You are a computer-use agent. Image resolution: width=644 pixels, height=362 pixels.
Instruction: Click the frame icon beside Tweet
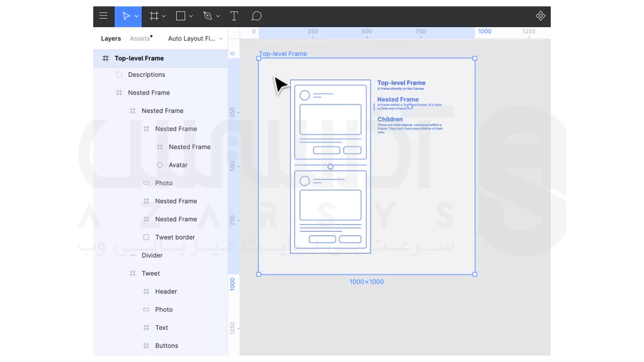pyautogui.click(x=132, y=274)
